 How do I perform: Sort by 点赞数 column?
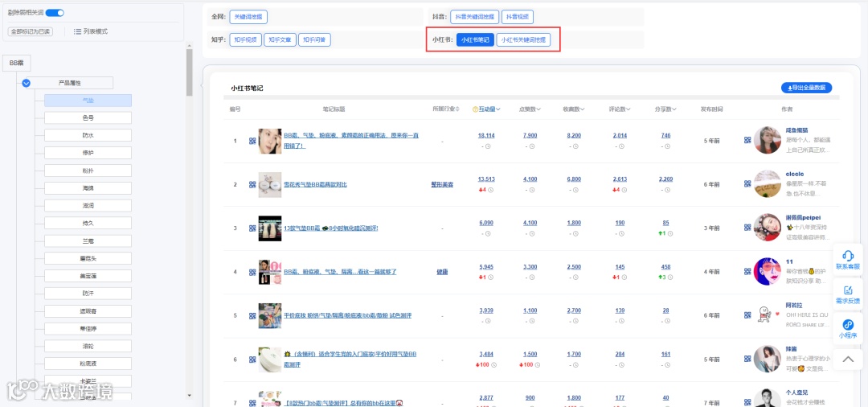pyautogui.click(x=530, y=109)
